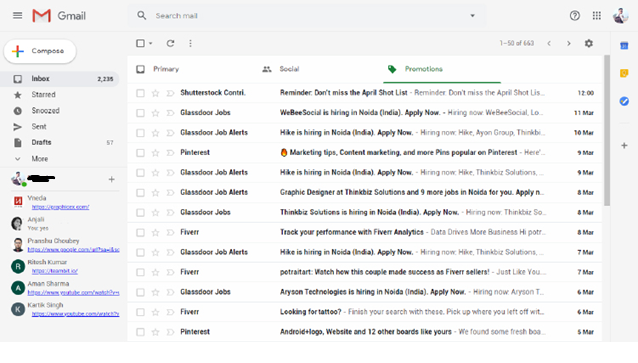The height and width of the screenshot is (363, 638).
Task: Open the select dropdown arrow
Action: point(151,43)
